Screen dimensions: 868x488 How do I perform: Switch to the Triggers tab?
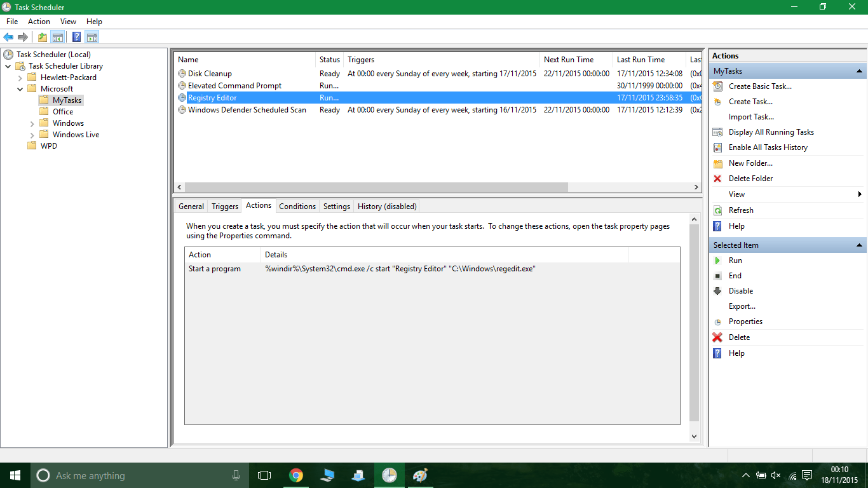click(224, 206)
